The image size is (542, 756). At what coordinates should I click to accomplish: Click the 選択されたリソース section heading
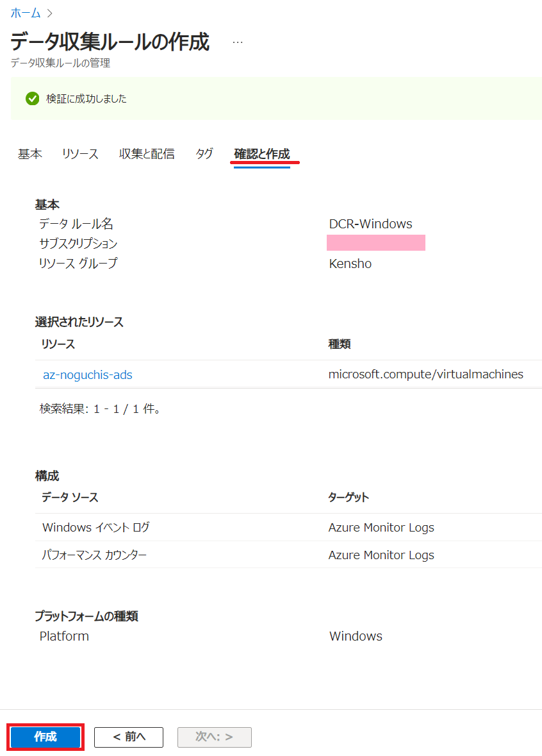[79, 322]
